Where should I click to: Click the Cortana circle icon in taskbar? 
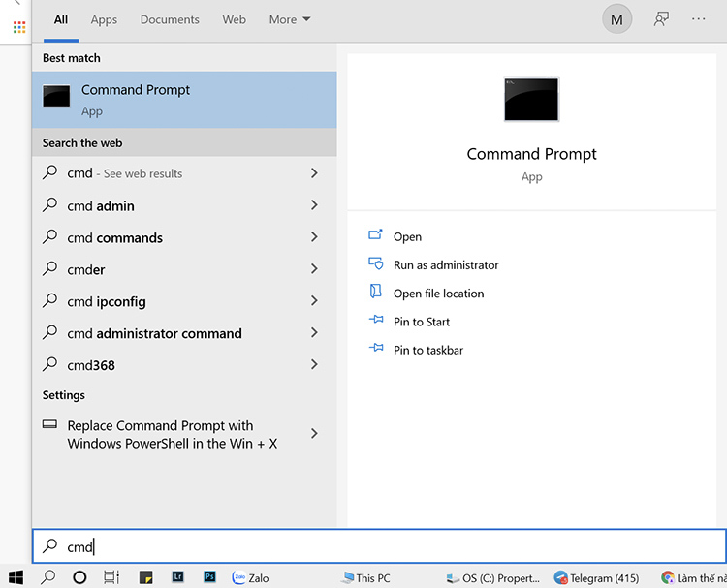pyautogui.click(x=79, y=577)
